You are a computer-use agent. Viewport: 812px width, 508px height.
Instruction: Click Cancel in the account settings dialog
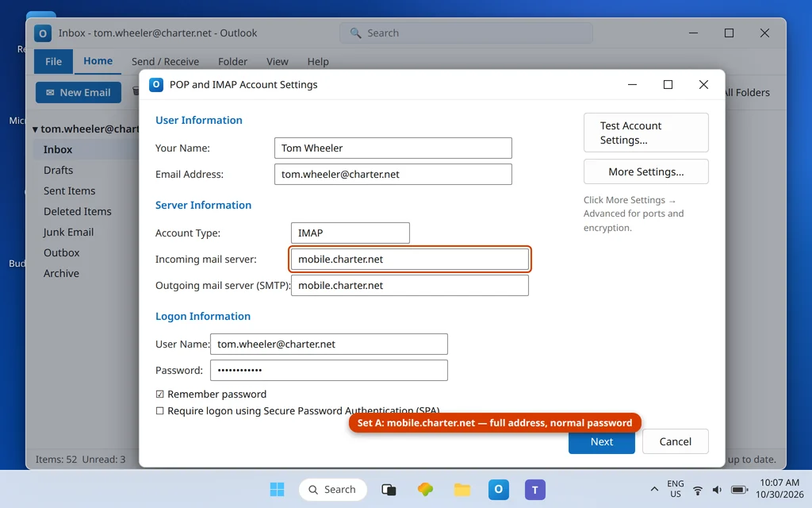676,441
